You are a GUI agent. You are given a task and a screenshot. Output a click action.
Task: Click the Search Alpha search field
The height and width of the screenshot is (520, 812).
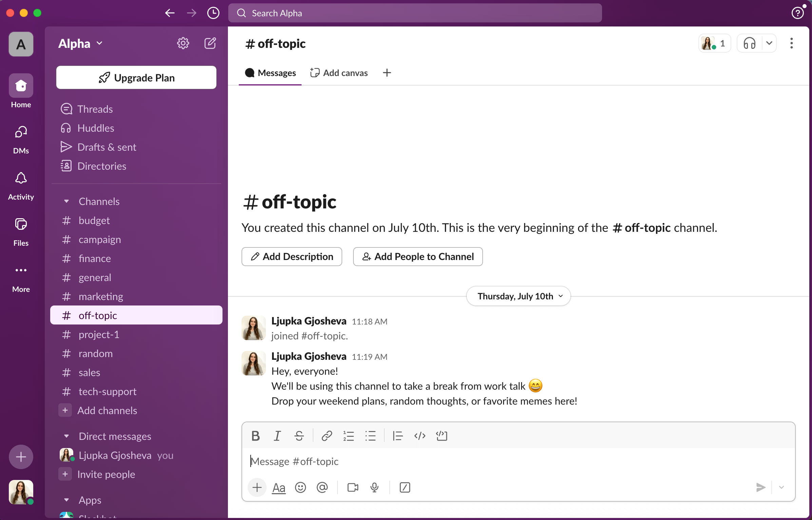click(415, 13)
